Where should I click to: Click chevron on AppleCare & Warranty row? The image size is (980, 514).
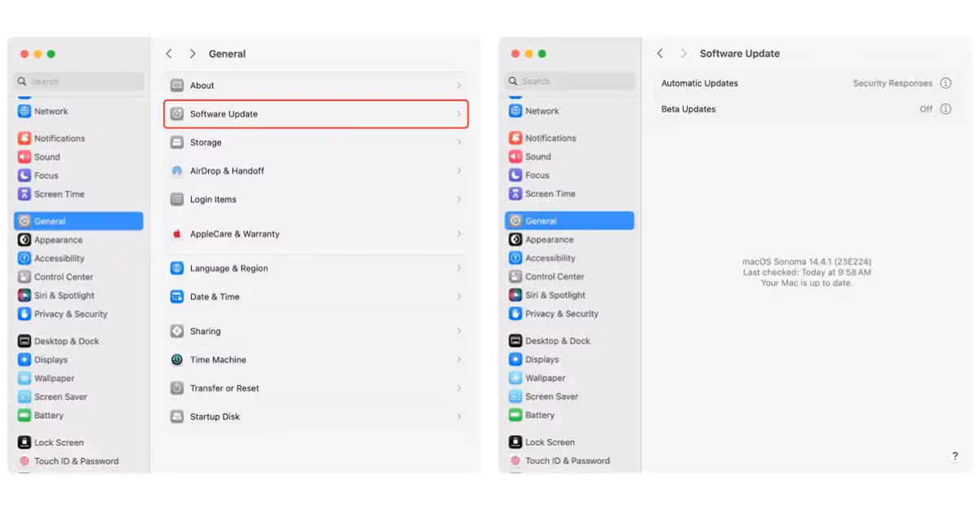[x=459, y=234]
